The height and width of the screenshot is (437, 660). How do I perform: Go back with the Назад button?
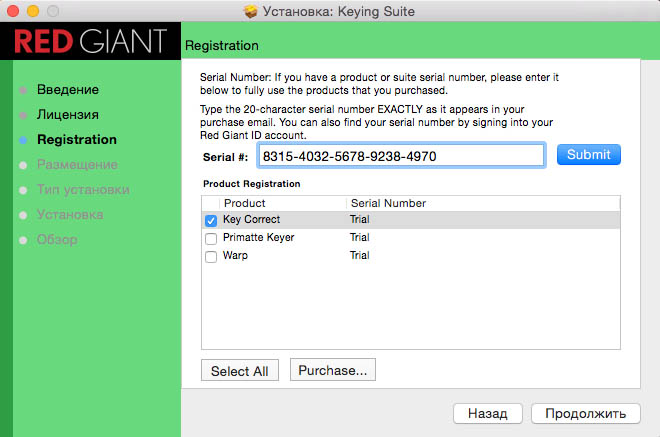click(x=487, y=413)
